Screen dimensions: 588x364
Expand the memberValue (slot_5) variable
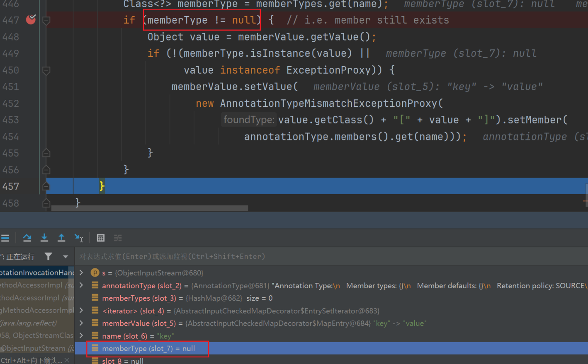(x=81, y=323)
